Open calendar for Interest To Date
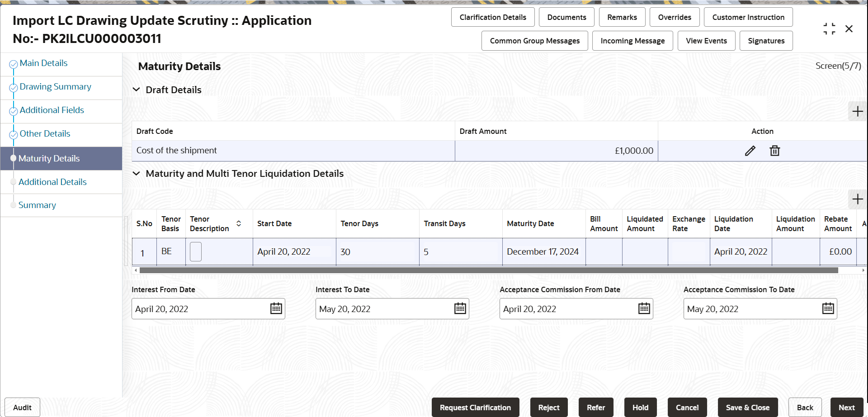This screenshot has height=417, width=868. click(x=460, y=308)
